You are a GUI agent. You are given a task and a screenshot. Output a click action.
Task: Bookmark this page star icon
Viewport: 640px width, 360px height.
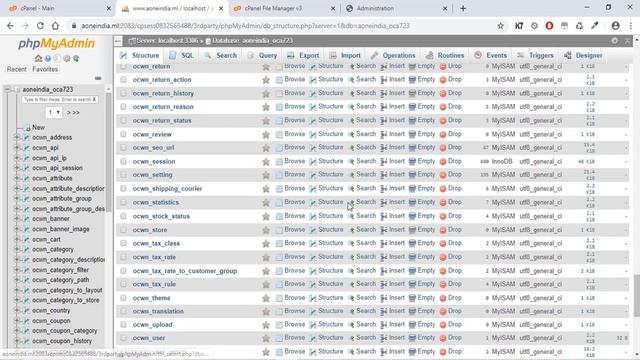point(500,26)
